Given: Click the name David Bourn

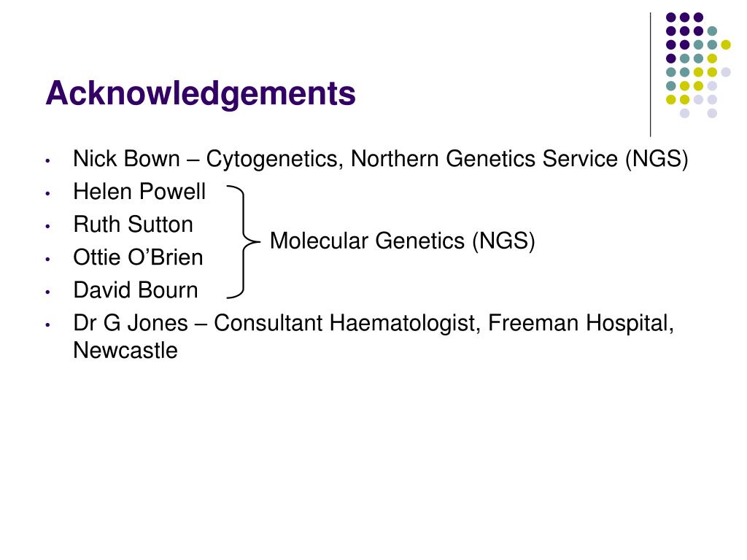Looking at the screenshot, I should [x=136, y=290].
